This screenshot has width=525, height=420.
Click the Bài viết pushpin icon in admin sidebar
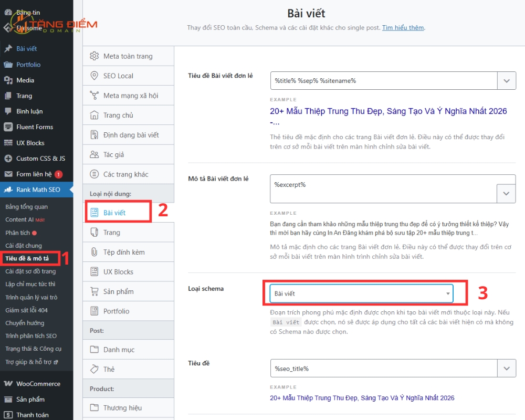pos(8,49)
